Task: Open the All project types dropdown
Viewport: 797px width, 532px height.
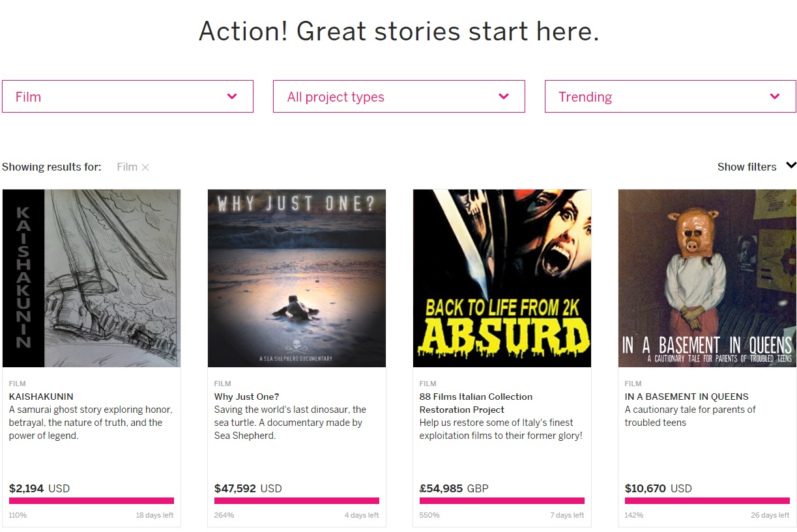Action: 399,96
